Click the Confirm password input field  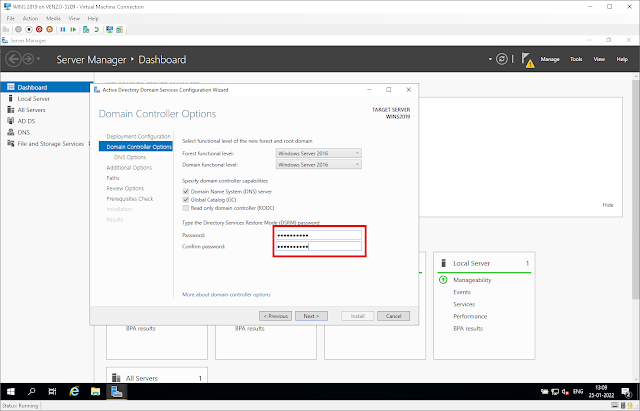318,247
